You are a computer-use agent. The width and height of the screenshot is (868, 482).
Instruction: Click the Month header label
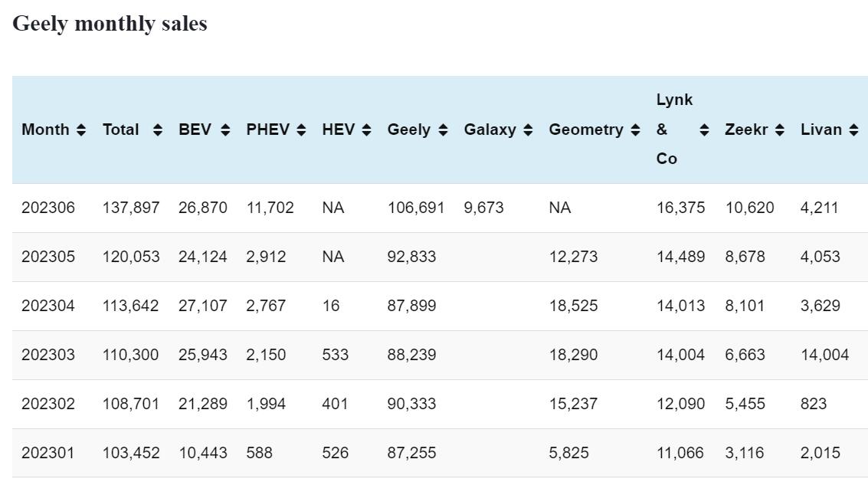pyautogui.click(x=45, y=130)
